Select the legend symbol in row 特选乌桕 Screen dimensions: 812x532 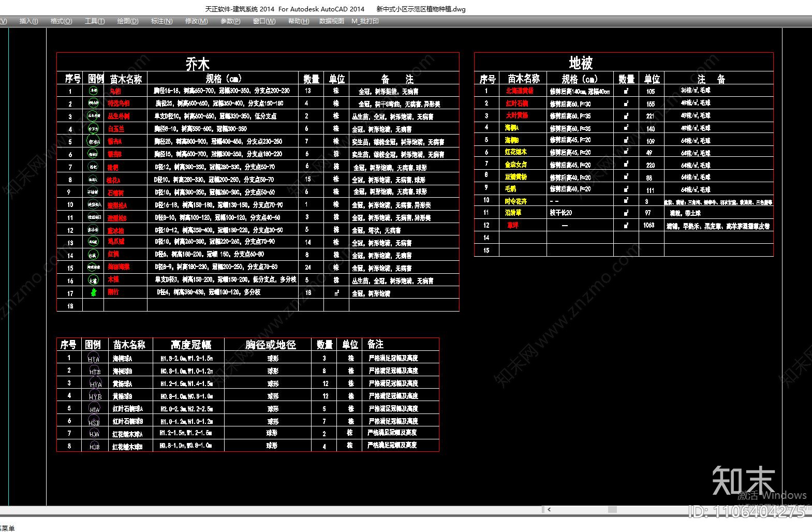point(93,103)
